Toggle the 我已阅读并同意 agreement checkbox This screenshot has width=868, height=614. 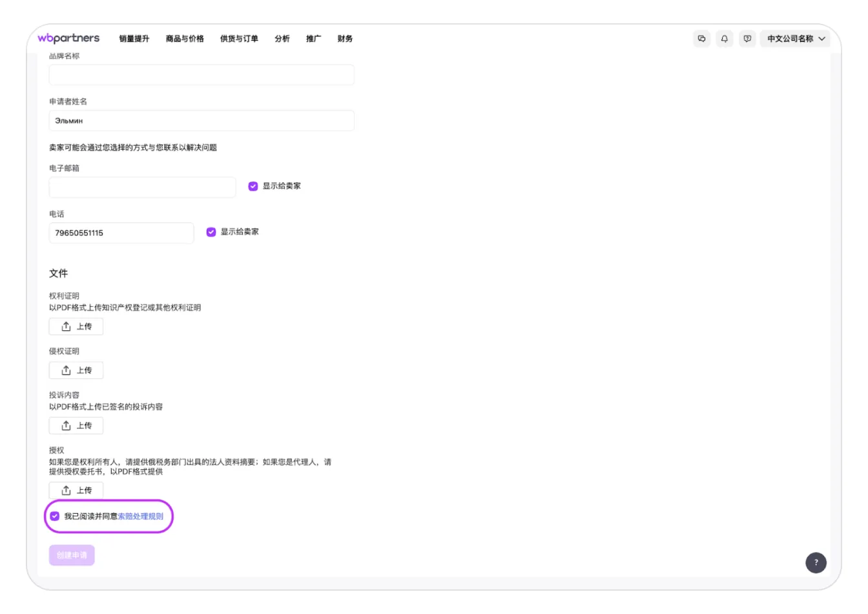coord(55,516)
